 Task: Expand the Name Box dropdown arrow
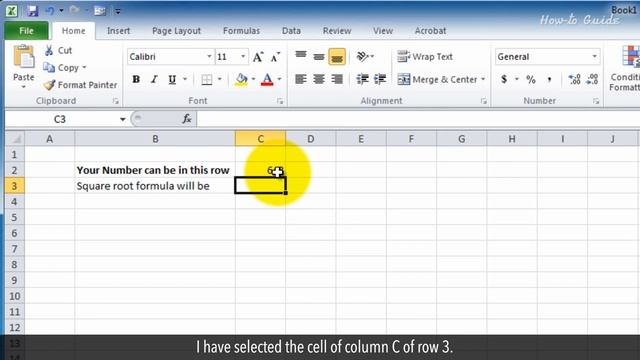[x=122, y=119]
